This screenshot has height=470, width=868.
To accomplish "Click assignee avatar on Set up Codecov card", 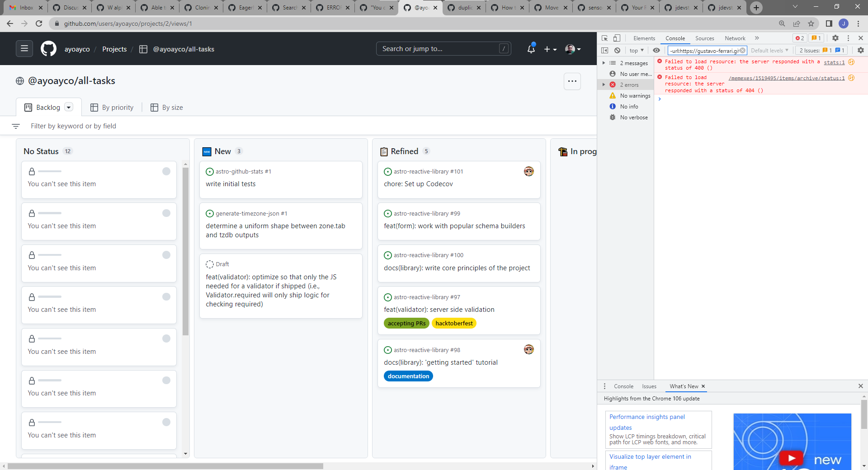I will (528, 171).
